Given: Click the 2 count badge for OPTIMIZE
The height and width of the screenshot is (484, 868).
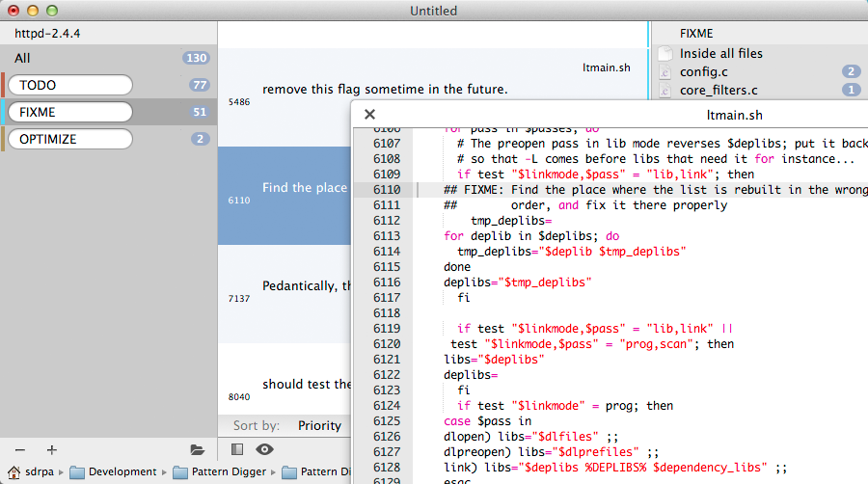Looking at the screenshot, I should [201, 140].
